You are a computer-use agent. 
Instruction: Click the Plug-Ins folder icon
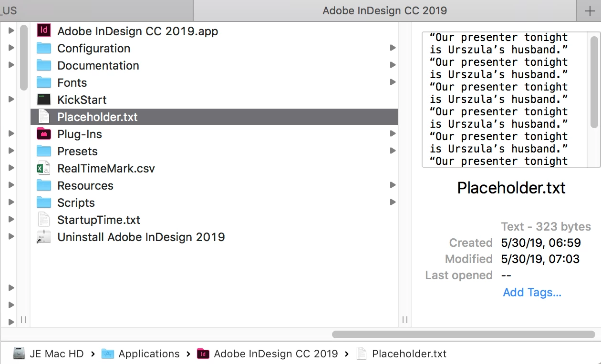44,134
